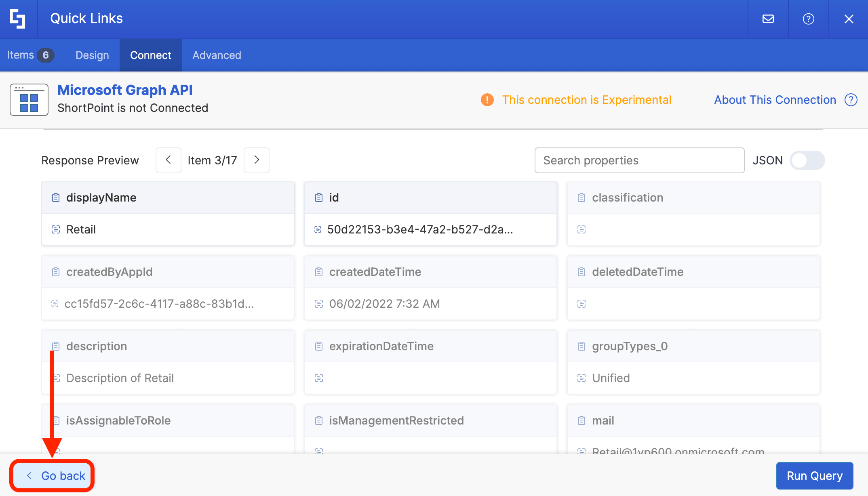Select the mail property header
868x496 pixels.
point(693,420)
